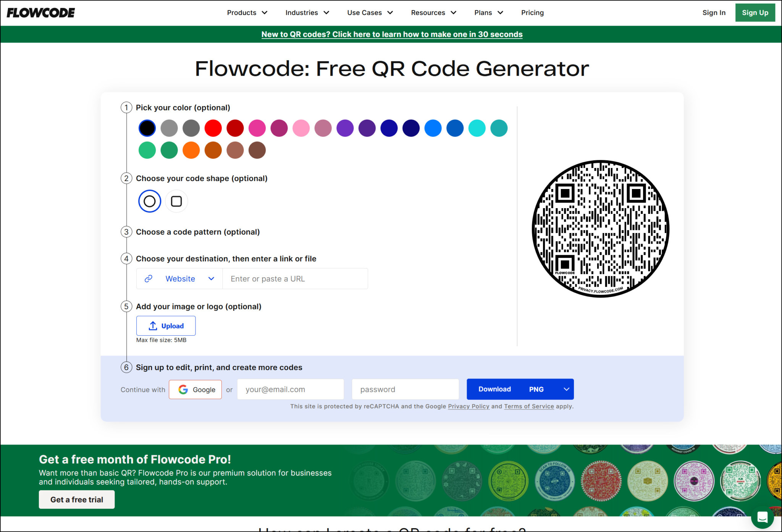Pick the bright sky blue swatch
This screenshot has width=782, height=532.
[433, 128]
